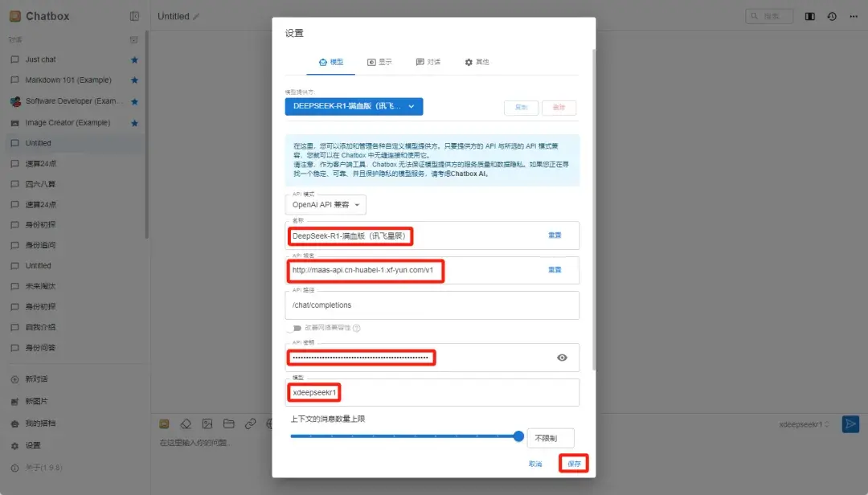Toggle star on Markdown 101 (Example)
This screenshot has width=868, height=495.
pyautogui.click(x=134, y=80)
